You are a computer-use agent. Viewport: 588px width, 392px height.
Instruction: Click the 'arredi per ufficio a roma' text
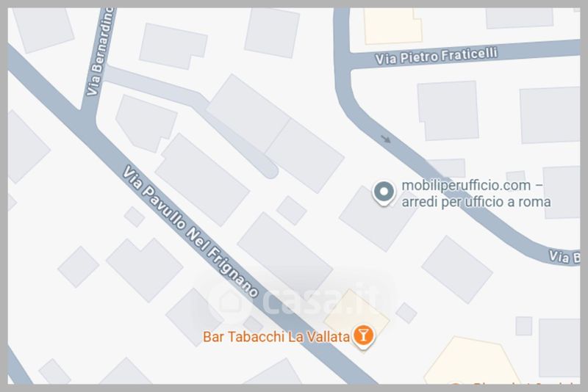click(476, 202)
